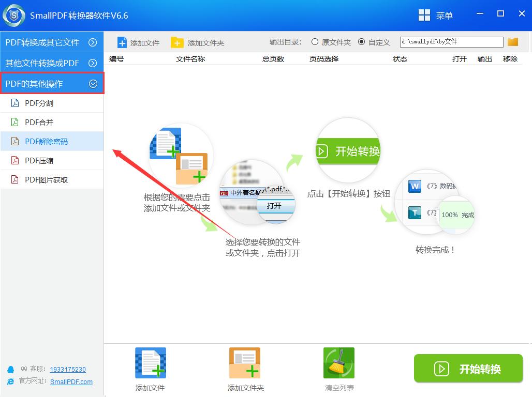Open the 菜单 menu

pyautogui.click(x=436, y=15)
